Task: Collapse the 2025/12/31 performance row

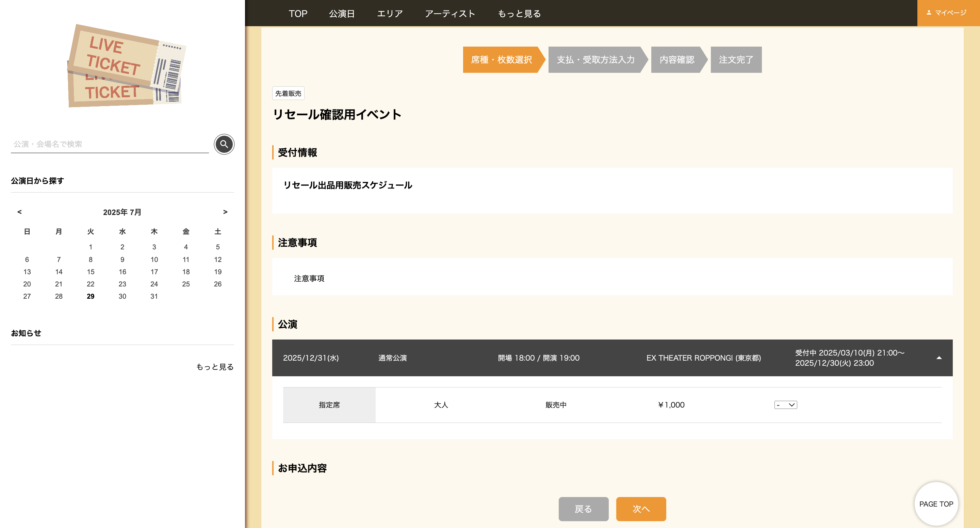Action: click(939, 358)
